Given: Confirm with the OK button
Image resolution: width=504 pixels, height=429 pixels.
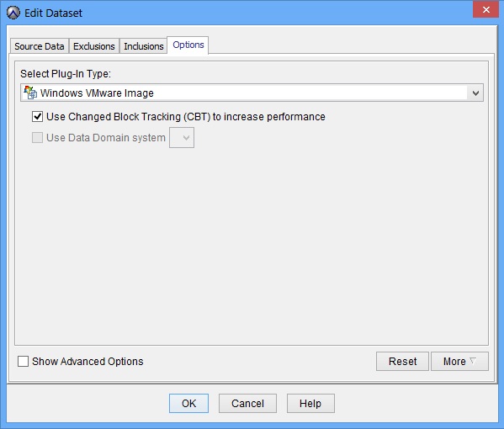Looking at the screenshot, I should 188,403.
